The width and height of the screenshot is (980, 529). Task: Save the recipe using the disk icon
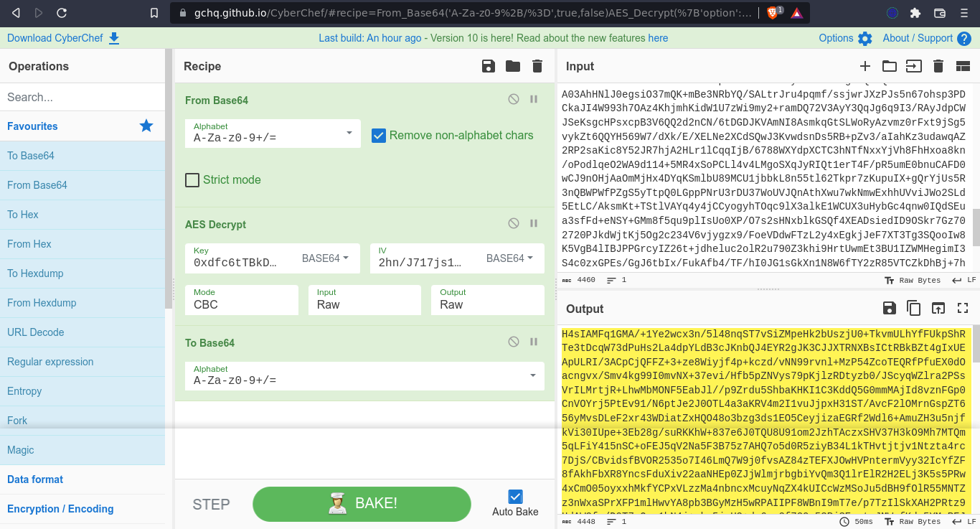point(489,67)
